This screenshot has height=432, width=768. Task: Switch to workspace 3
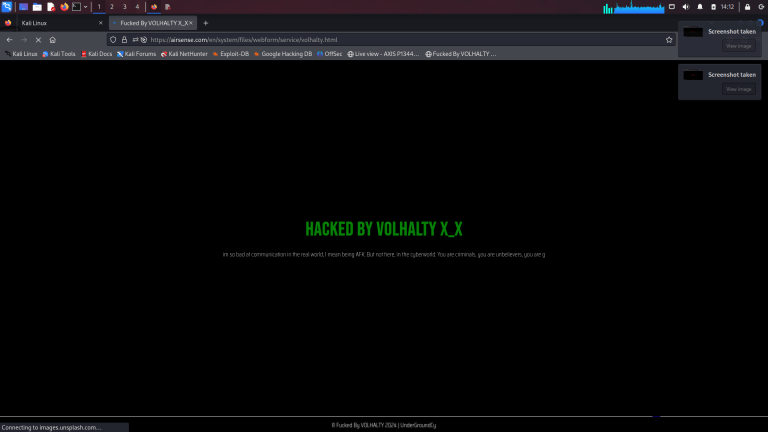(x=124, y=7)
